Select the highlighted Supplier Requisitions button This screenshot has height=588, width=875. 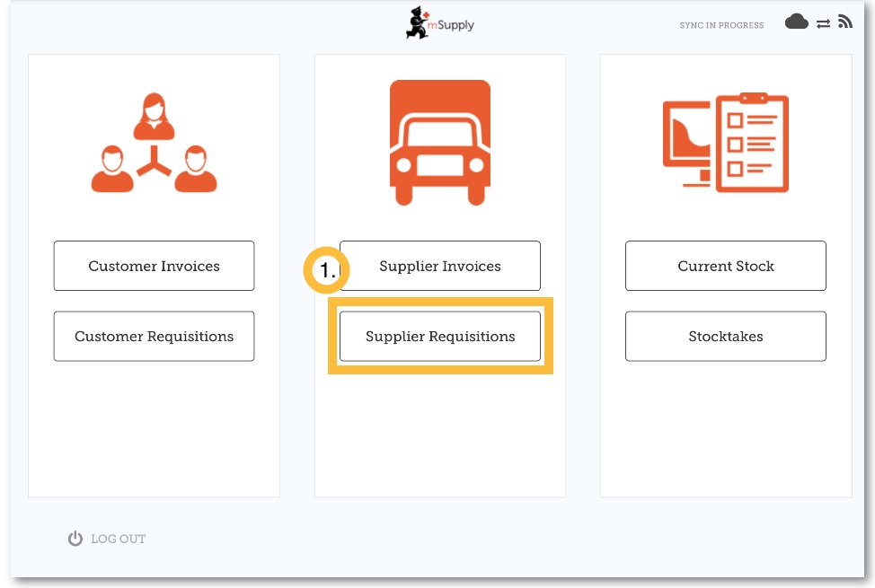(440, 337)
